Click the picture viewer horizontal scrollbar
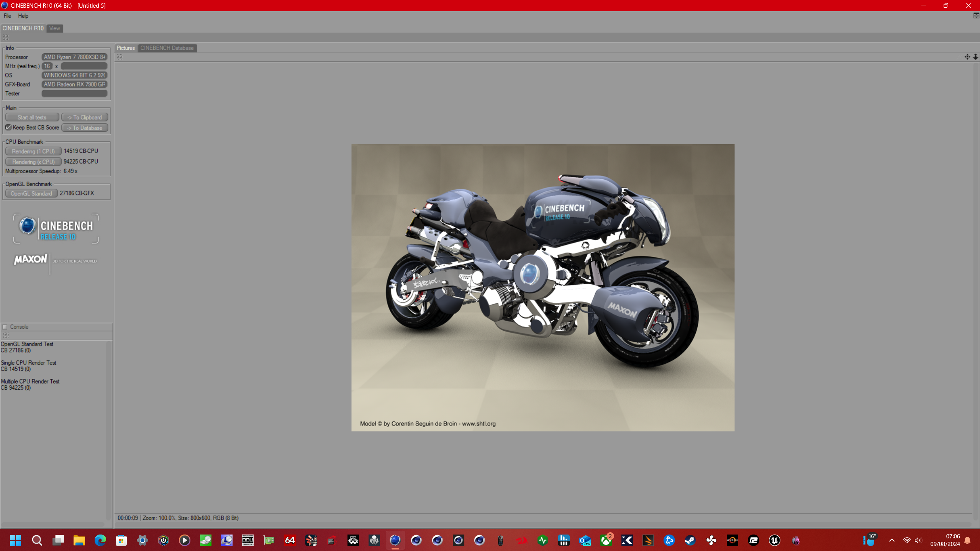The width and height of the screenshot is (980, 551). 543,524
